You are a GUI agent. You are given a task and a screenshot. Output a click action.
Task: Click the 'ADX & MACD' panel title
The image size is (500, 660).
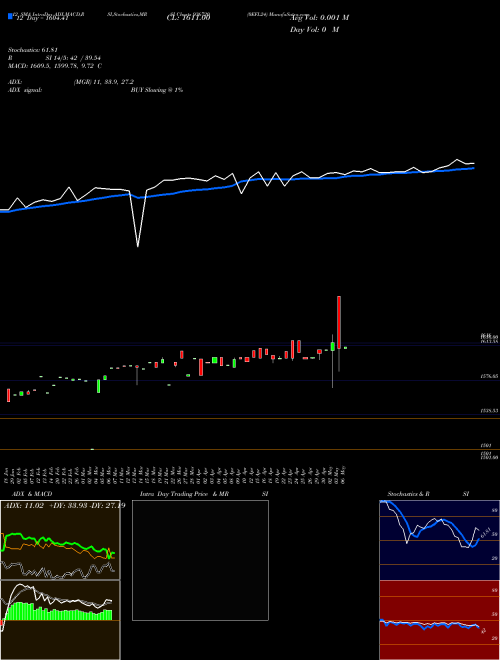(32, 494)
